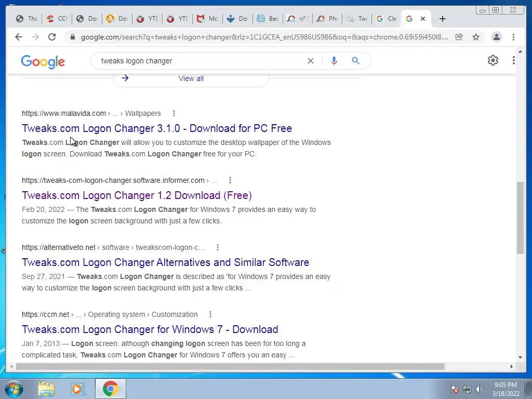Open Logon Changer Alternatives and Similar Software

[166, 262]
